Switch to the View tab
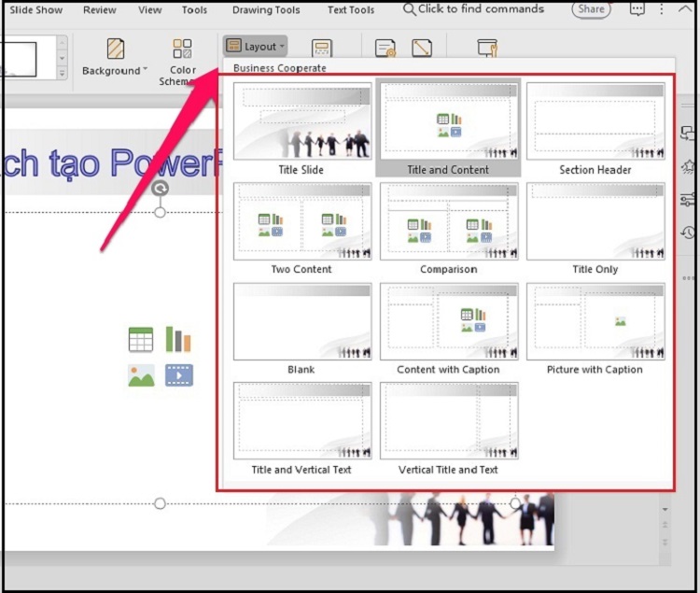The width and height of the screenshot is (700, 593). [149, 10]
